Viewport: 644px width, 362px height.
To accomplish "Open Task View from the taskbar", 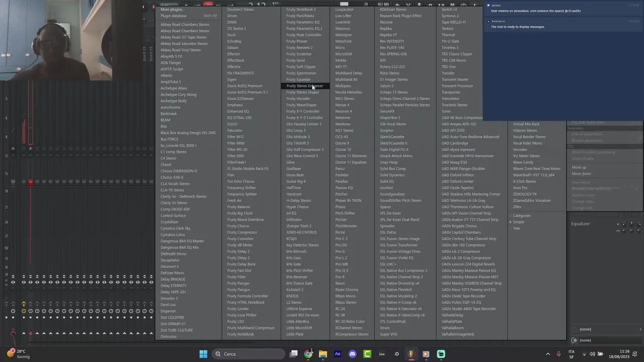I will point(294,354).
